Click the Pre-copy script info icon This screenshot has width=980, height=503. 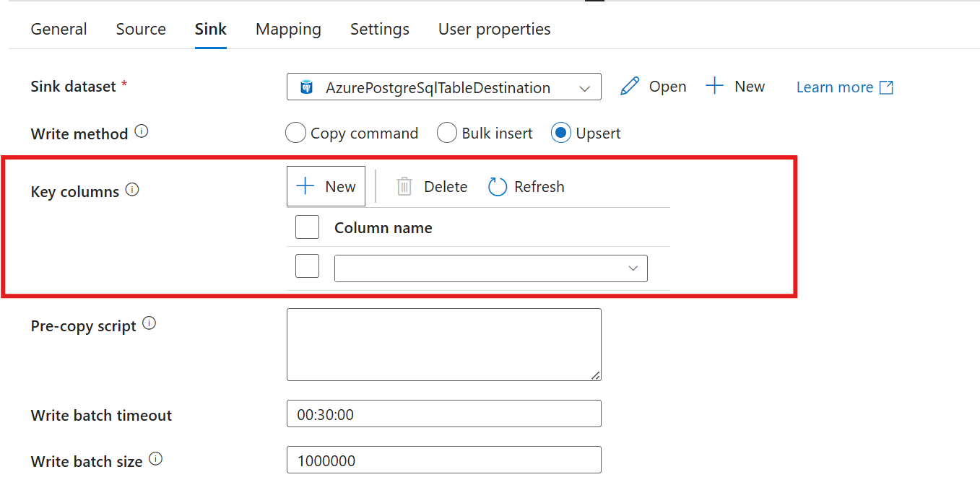(149, 323)
